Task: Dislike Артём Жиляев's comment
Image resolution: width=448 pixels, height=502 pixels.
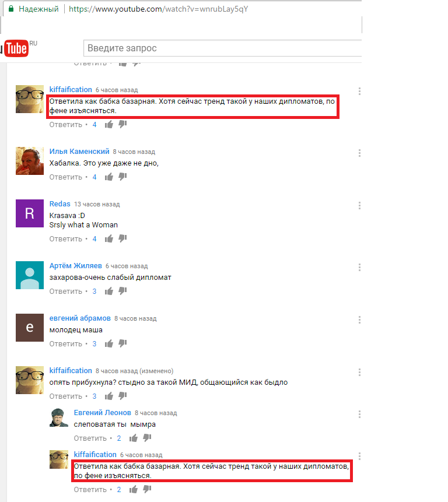Action: (123, 291)
